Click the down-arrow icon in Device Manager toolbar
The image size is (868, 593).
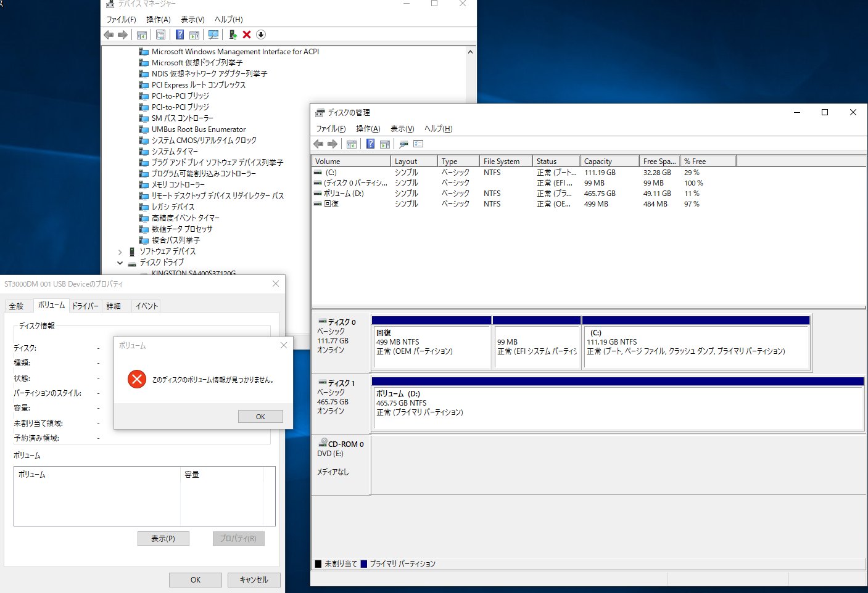pos(260,35)
